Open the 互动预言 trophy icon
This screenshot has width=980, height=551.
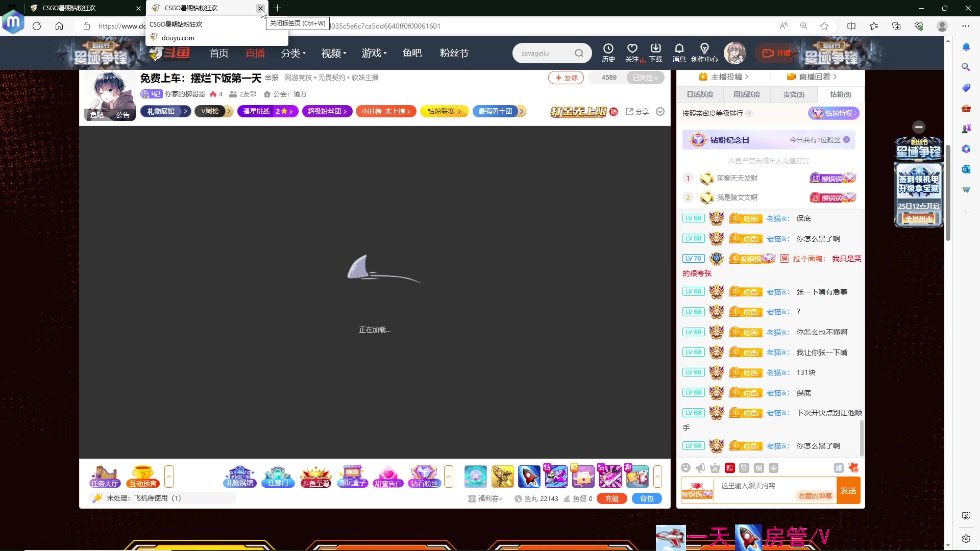coord(143,476)
